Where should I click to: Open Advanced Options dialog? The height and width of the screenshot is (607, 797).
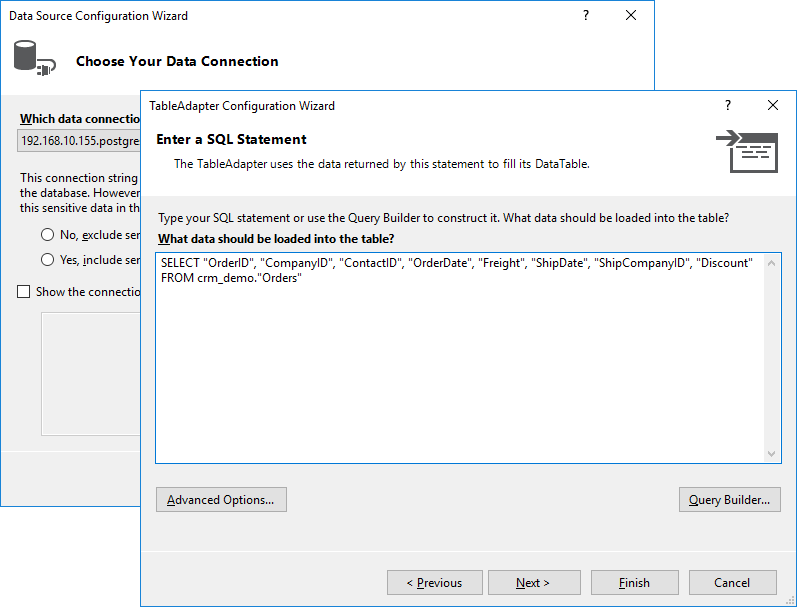pyautogui.click(x=221, y=499)
